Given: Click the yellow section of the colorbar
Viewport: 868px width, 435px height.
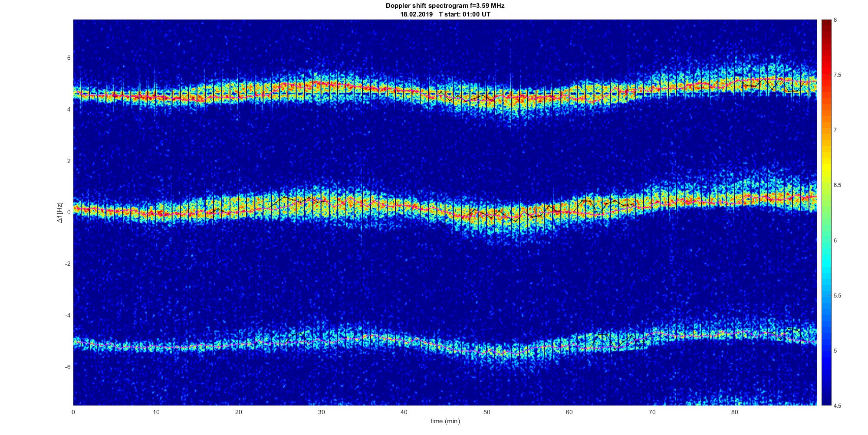Looking at the screenshot, I should pos(826,169).
